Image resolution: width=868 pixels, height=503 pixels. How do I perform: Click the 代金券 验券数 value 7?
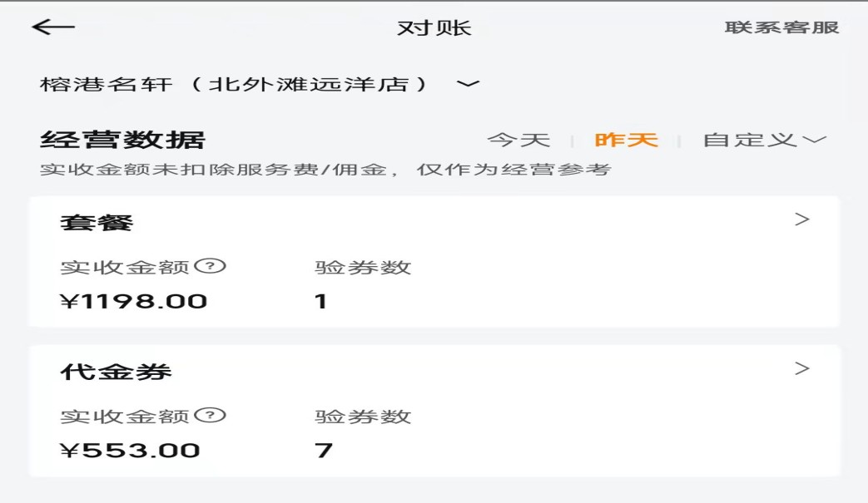(324, 451)
